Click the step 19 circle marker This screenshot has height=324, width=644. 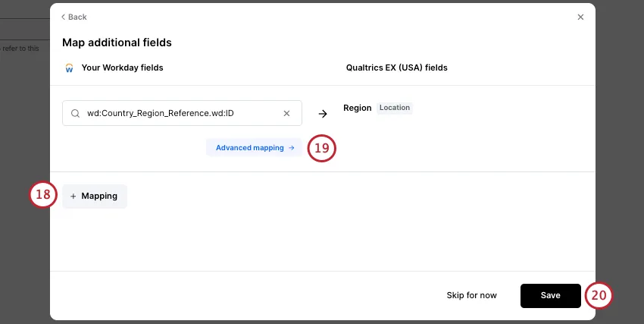321,148
